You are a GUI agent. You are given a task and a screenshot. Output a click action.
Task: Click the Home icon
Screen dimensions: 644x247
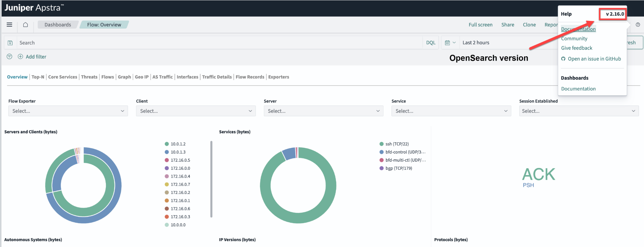[26, 25]
